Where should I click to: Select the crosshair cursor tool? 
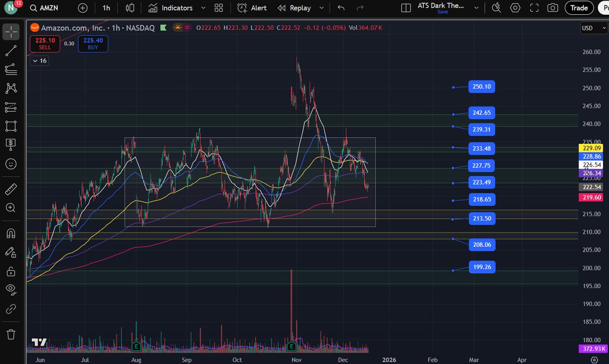tap(11, 31)
